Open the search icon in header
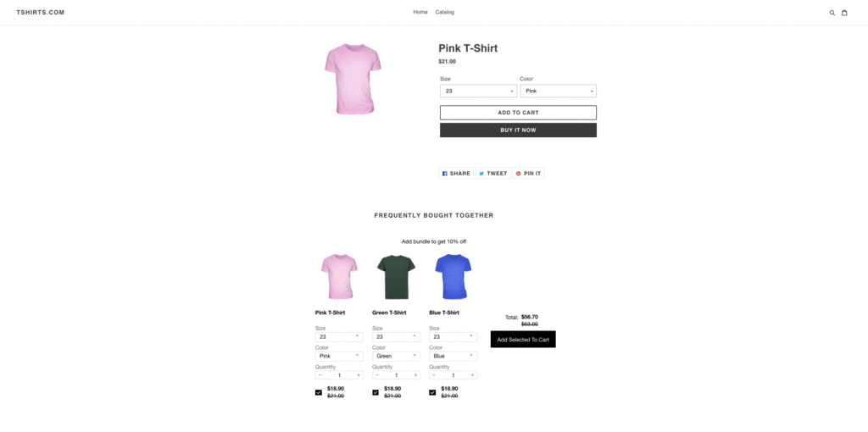This screenshot has height=432, width=868. click(x=832, y=13)
